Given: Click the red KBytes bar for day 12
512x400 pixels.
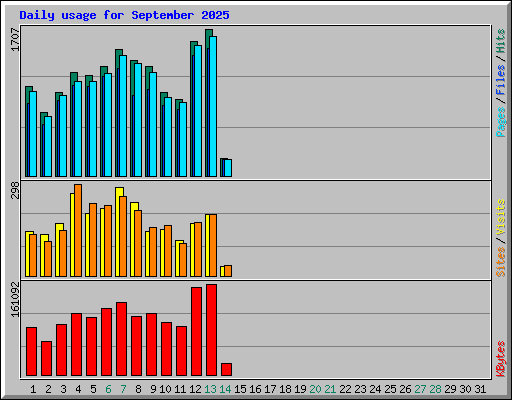Looking at the screenshot, I should [x=196, y=332].
